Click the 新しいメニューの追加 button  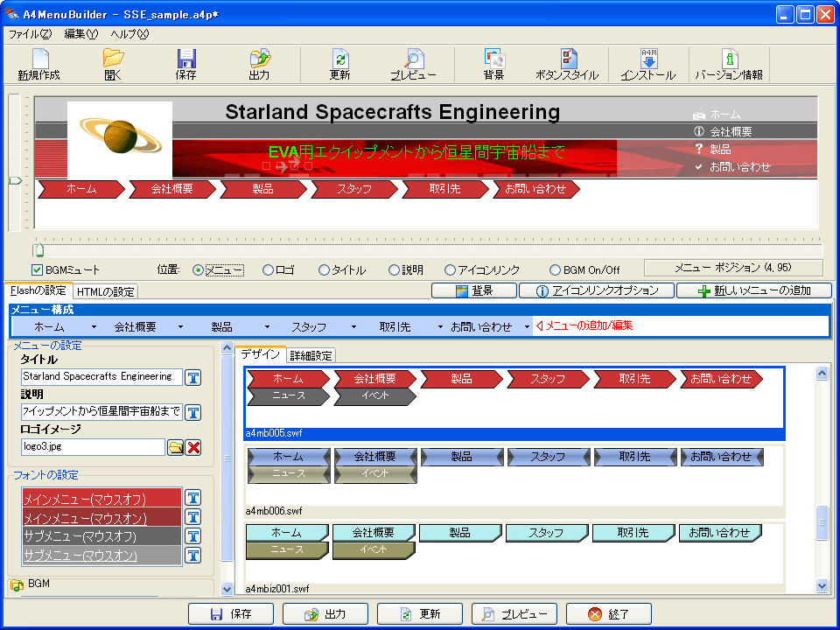[x=753, y=290]
